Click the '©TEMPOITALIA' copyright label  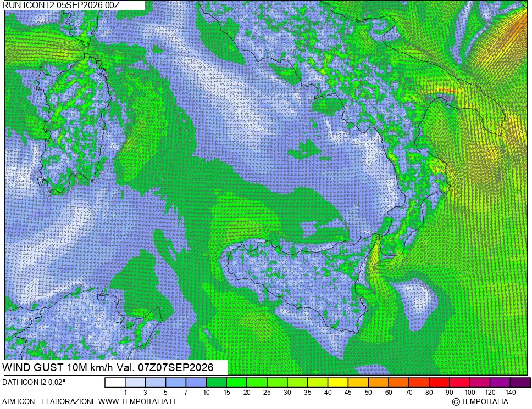click(x=480, y=401)
